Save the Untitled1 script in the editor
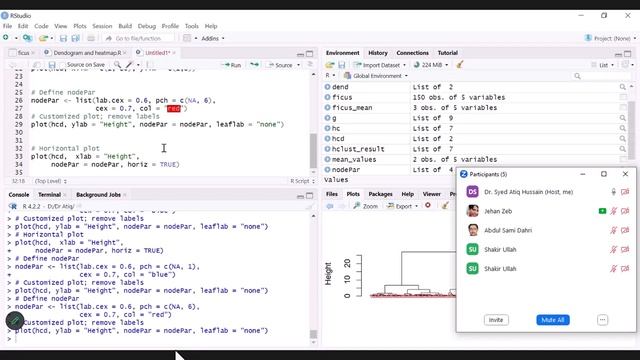The image size is (640, 360). 52,65
